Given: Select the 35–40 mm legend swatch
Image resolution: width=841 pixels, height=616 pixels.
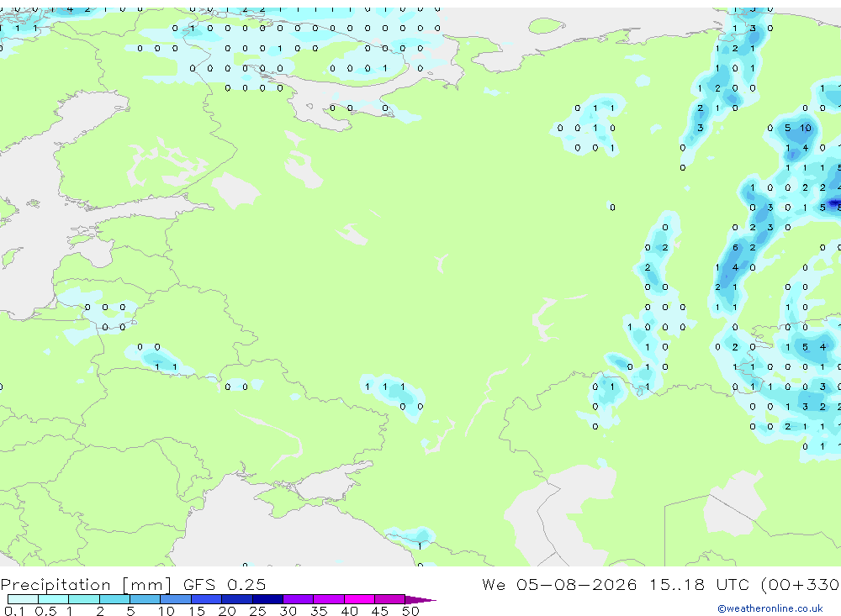Looking at the screenshot, I should 329,599.
